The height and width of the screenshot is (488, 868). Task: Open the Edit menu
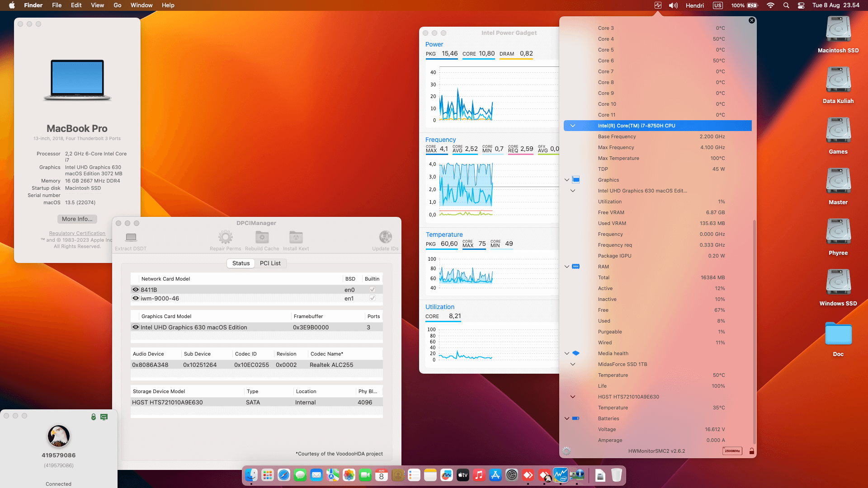tap(76, 5)
